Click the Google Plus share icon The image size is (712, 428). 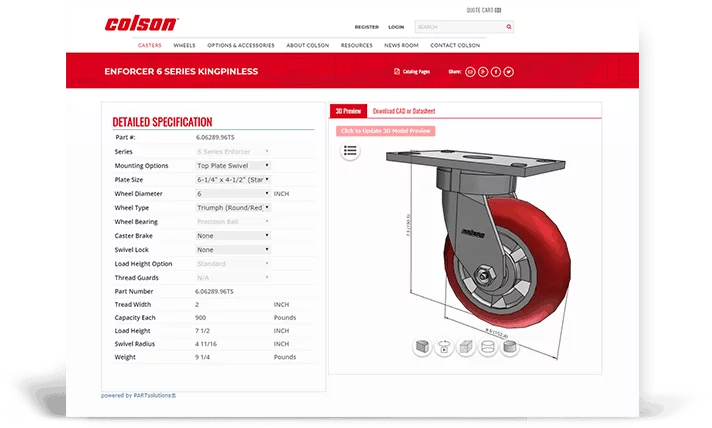484,72
